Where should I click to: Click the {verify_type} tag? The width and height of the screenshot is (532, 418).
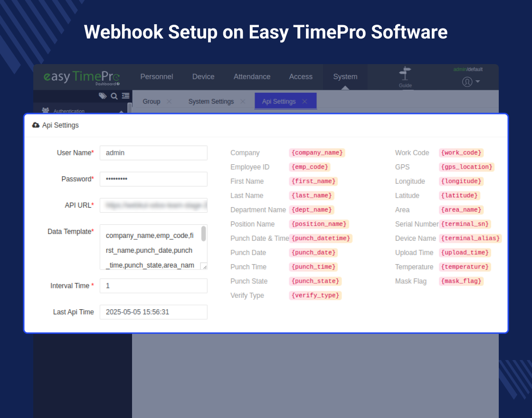pos(315,295)
